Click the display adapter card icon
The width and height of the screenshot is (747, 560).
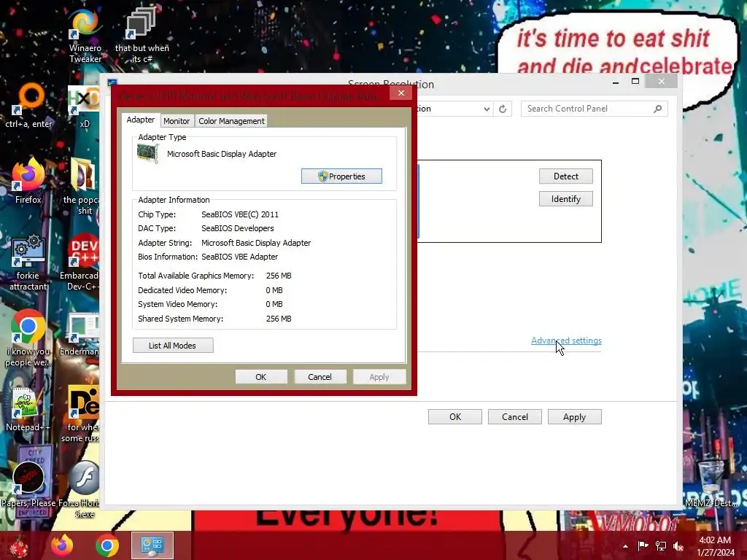(x=148, y=154)
